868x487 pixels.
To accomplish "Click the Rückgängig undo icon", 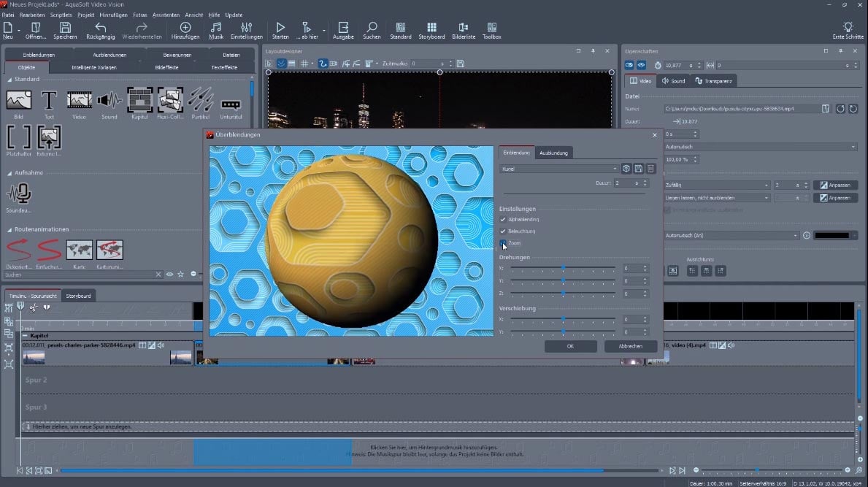I will pyautogui.click(x=101, y=28).
